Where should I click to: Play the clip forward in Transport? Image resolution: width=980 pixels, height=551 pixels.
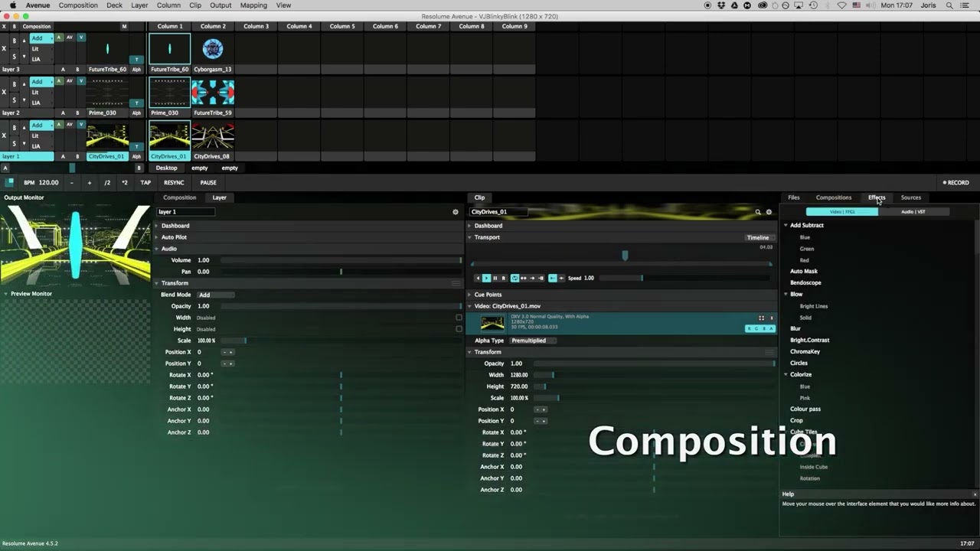[486, 278]
